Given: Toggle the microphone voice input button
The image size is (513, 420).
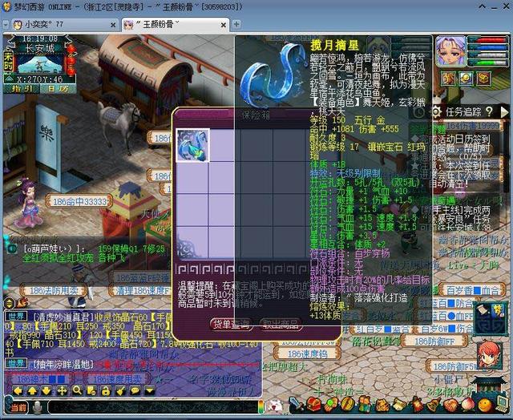Looking at the screenshot, I should pyautogui.click(x=37, y=407).
